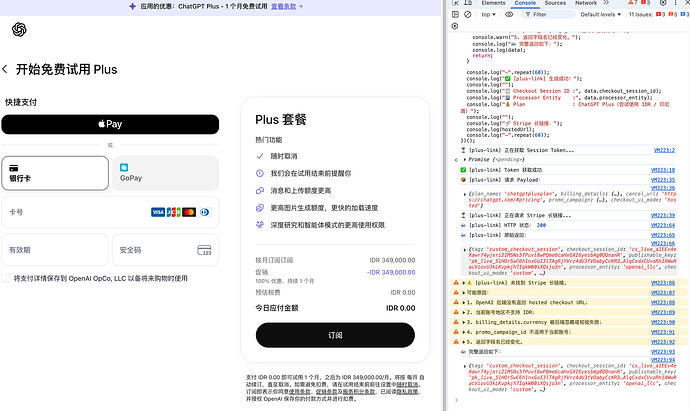The height and width of the screenshot is (411, 690).
Task: Click the JCB card logo
Action: 173,212
